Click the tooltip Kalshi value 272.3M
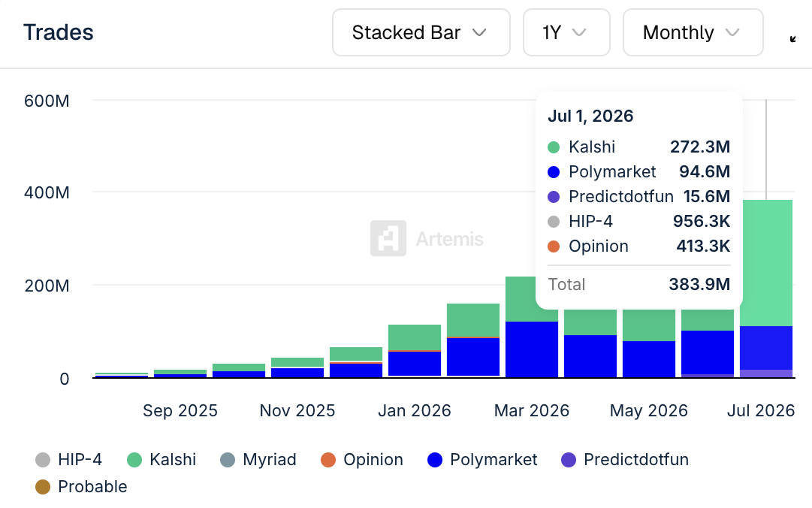The image size is (812, 508). pyautogui.click(x=700, y=147)
